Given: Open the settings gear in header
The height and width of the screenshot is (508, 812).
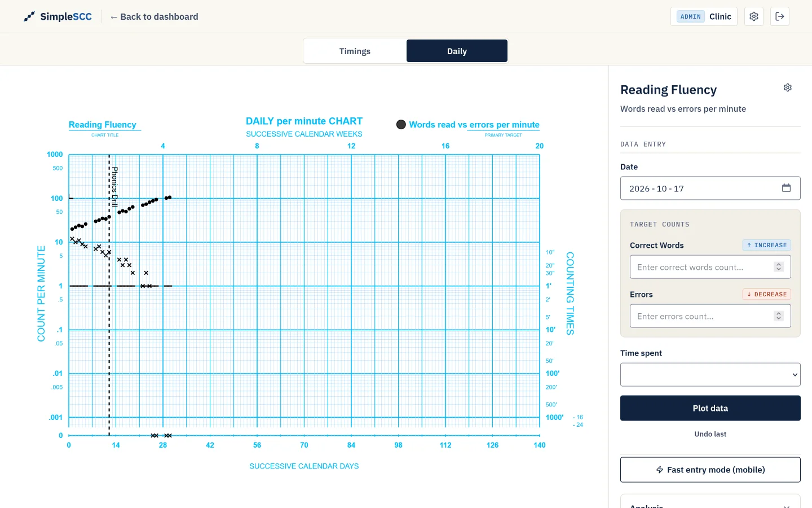Looking at the screenshot, I should pyautogui.click(x=754, y=16).
